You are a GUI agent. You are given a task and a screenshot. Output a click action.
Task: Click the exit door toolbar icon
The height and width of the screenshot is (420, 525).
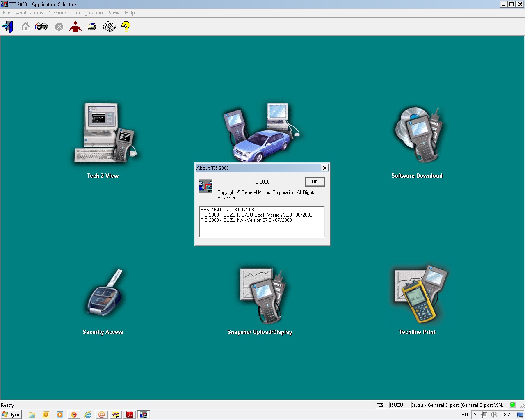[x=7, y=27]
